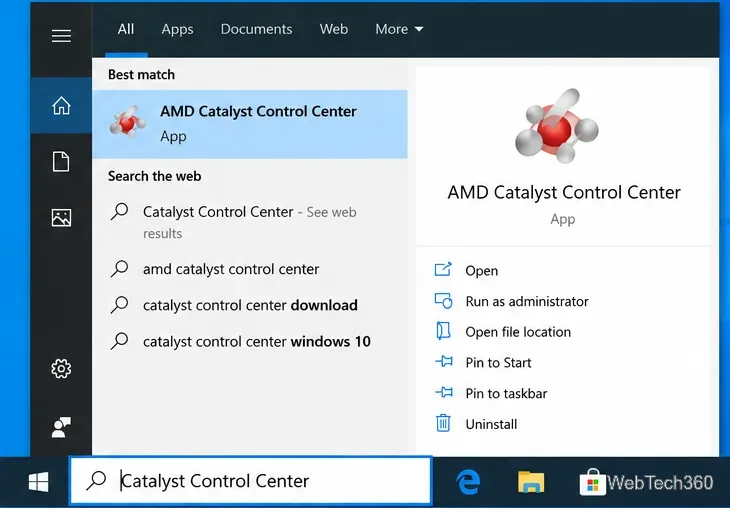Click the Uninstall trash can icon

coord(443,423)
